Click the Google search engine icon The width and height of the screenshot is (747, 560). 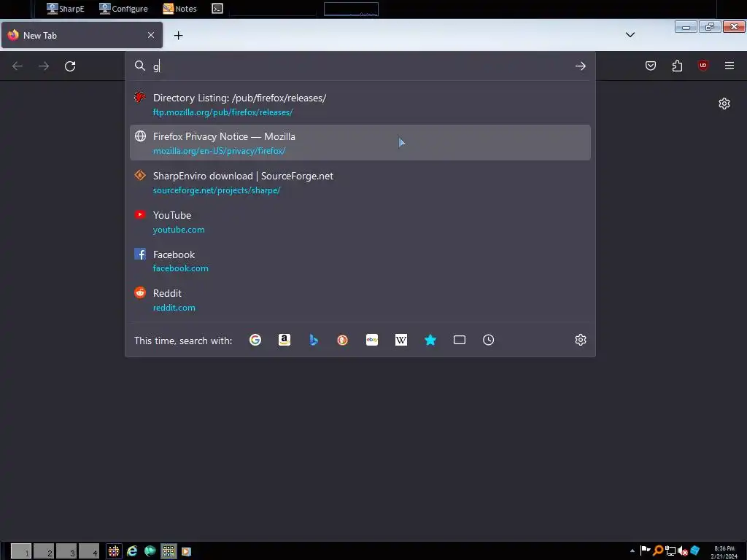(255, 340)
